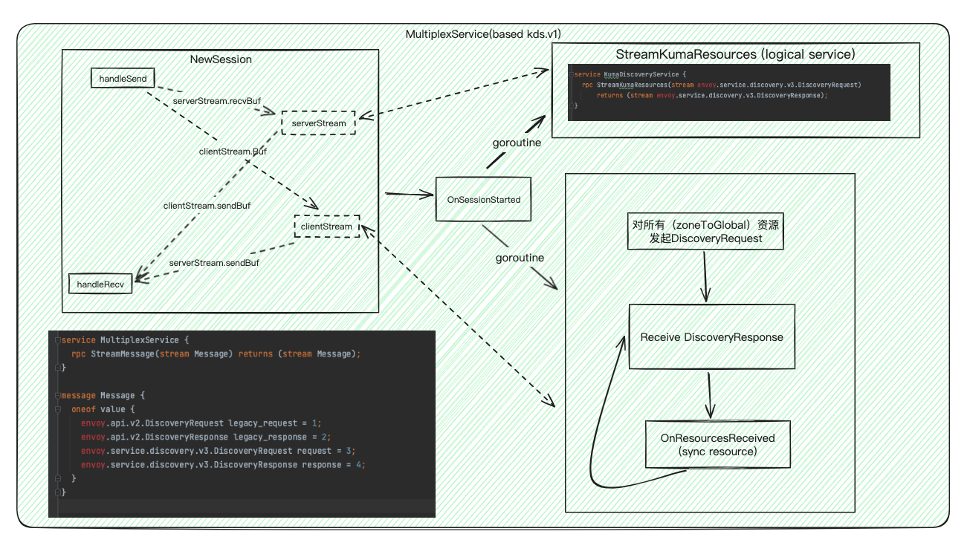Click the v3.DiscoveryRequest request = 3 line
The width and height of the screenshot is (970, 560).
tap(219, 451)
